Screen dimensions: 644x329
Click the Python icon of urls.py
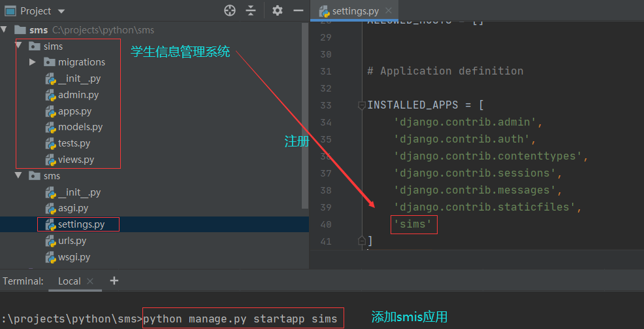50,241
